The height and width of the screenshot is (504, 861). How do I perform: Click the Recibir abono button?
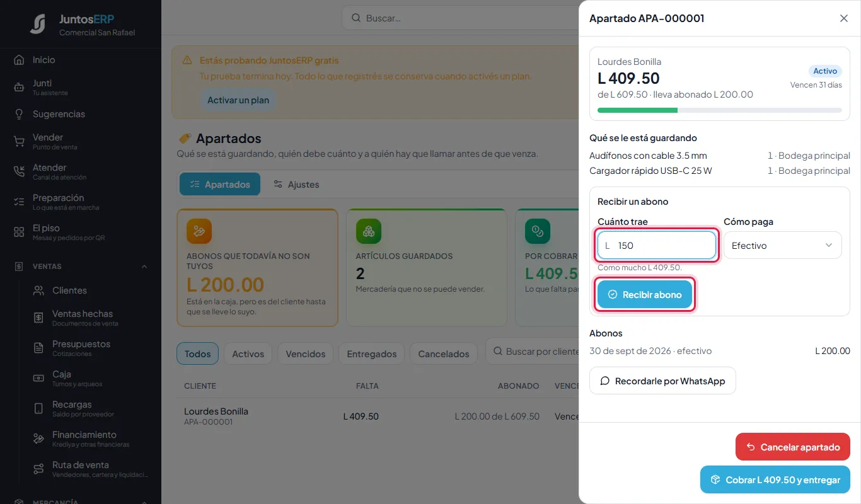tap(645, 295)
